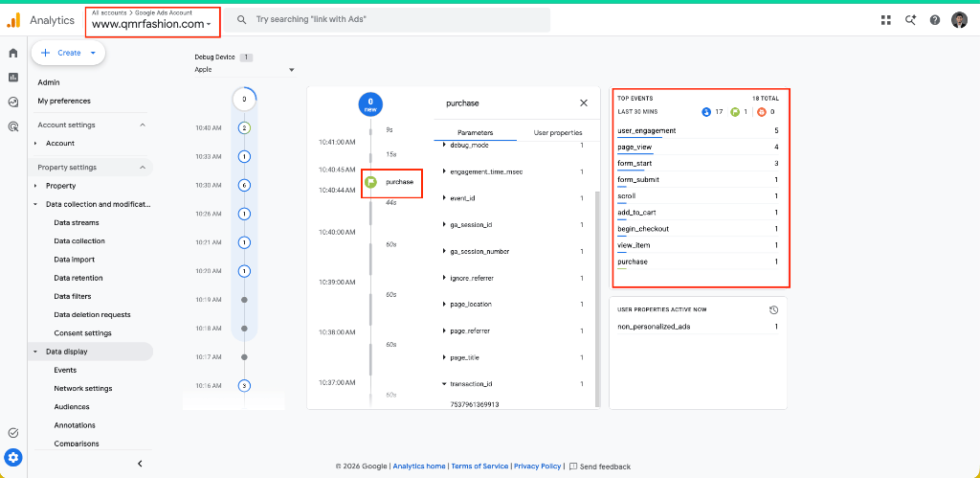Switch to the Parameters tab
Screen dimensions: 980x478
(475, 132)
